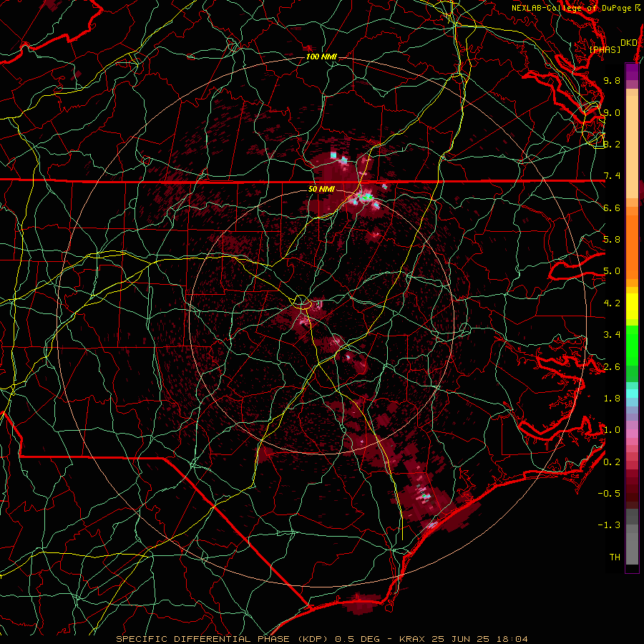
Task: Click the green-cyan storm core below the 50 NMI label
Action: point(365,197)
